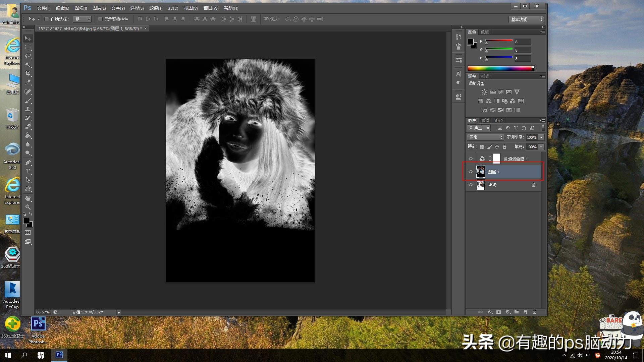The width and height of the screenshot is (644, 362).
Task: Select the Eyedropper tool
Action: click(x=28, y=82)
